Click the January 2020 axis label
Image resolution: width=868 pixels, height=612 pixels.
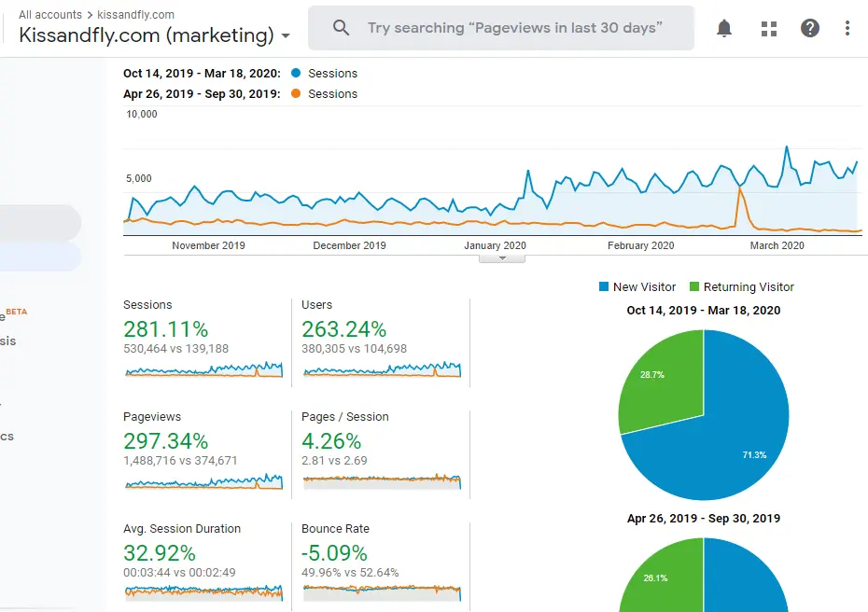pyautogui.click(x=495, y=245)
